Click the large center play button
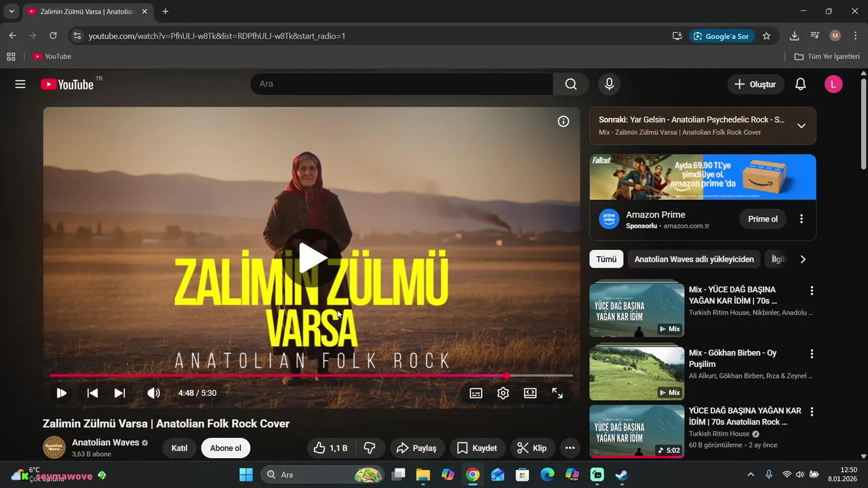868x488 pixels. 312,258
